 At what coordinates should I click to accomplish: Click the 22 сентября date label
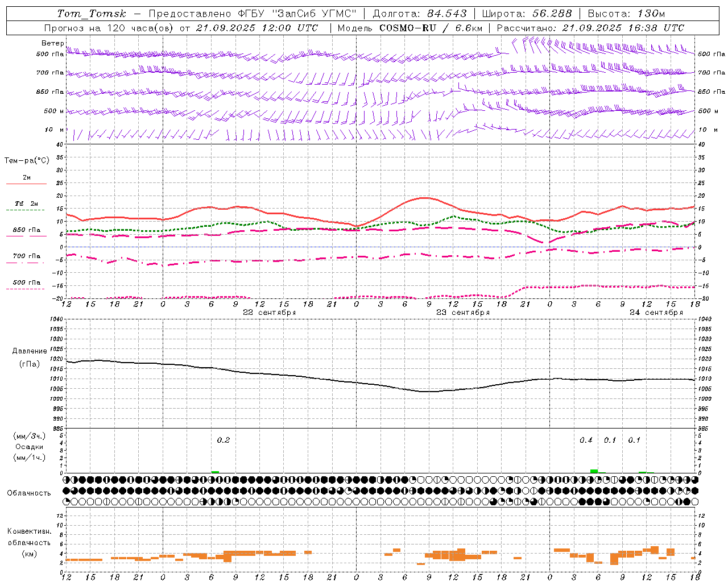click(x=270, y=313)
